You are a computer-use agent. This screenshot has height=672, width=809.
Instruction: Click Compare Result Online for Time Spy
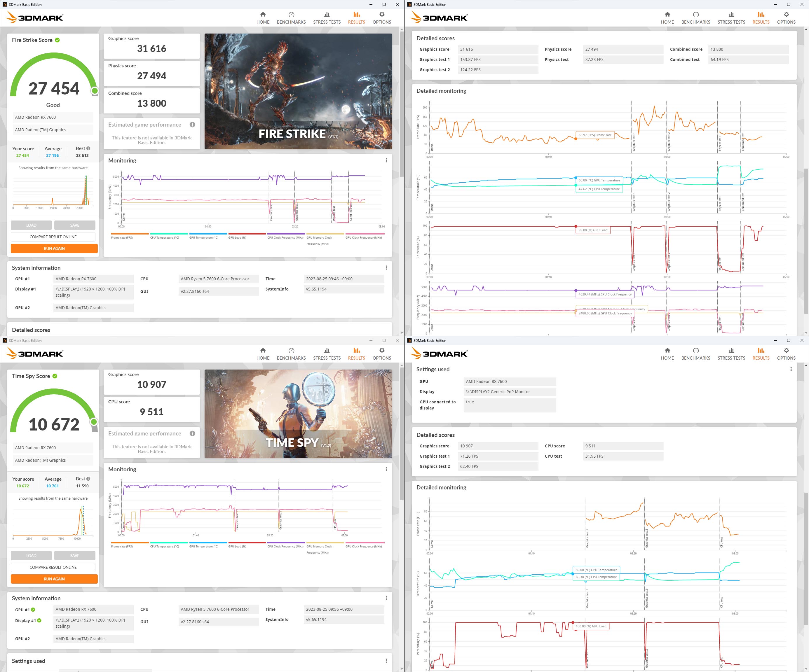(x=53, y=567)
